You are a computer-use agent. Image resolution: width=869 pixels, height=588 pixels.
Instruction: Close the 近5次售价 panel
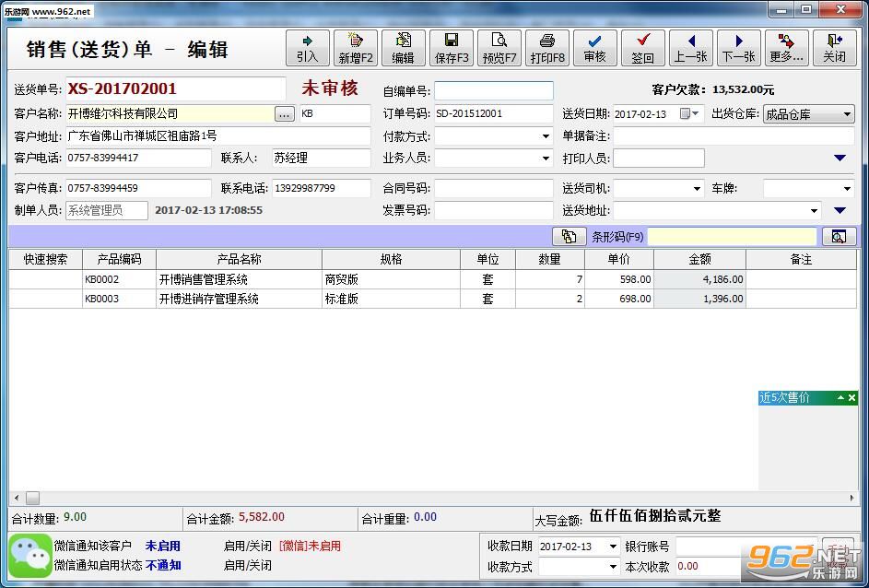pyautogui.click(x=851, y=397)
